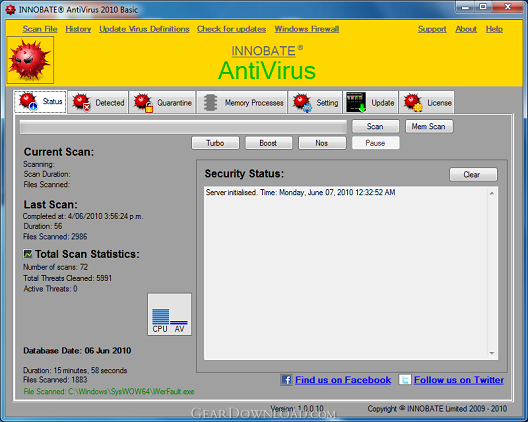This screenshot has width=528, height=422.
Task: Click the CPU and AV usage meter
Action: click(169, 314)
